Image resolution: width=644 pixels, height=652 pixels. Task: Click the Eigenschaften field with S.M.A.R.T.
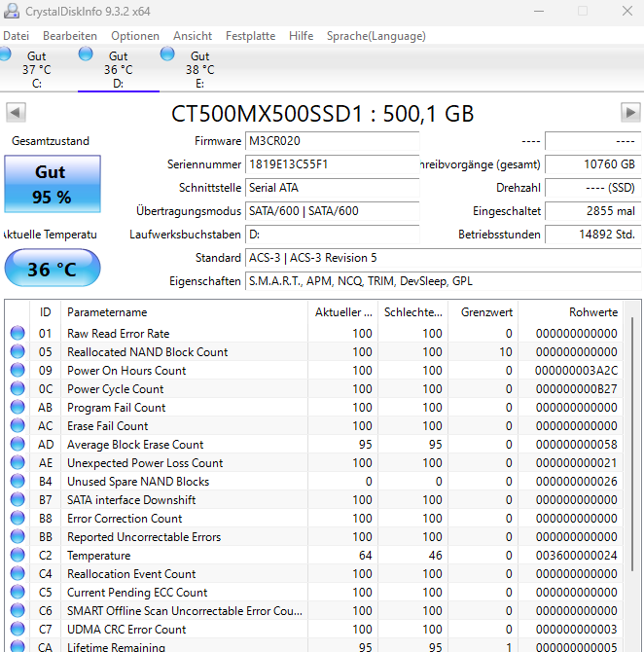(444, 281)
